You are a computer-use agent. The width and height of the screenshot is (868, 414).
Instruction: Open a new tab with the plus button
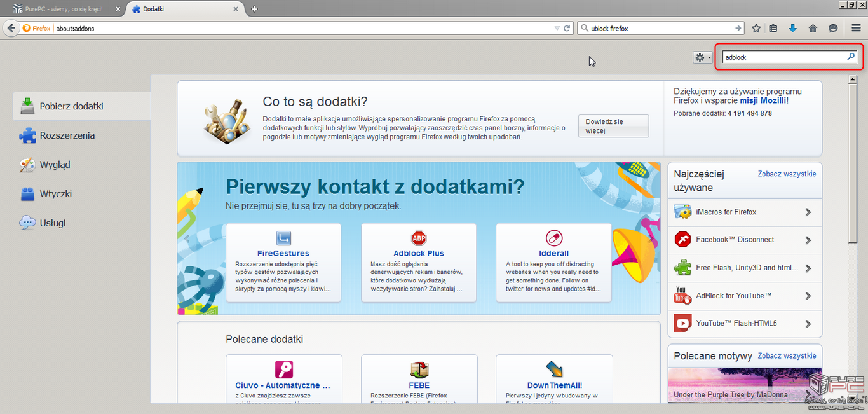coord(255,9)
